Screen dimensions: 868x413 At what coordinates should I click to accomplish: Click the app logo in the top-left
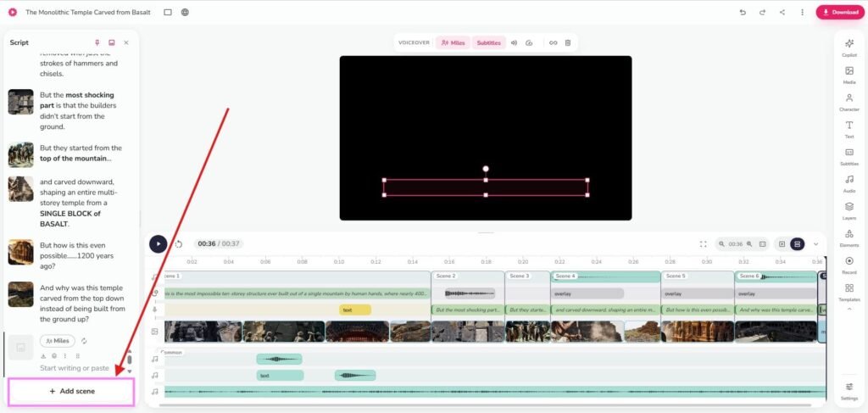[12, 12]
